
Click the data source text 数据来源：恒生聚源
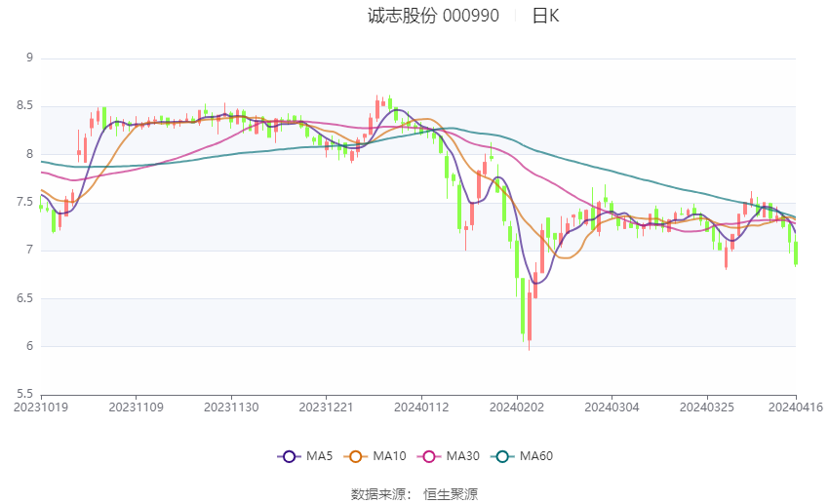[x=414, y=494]
